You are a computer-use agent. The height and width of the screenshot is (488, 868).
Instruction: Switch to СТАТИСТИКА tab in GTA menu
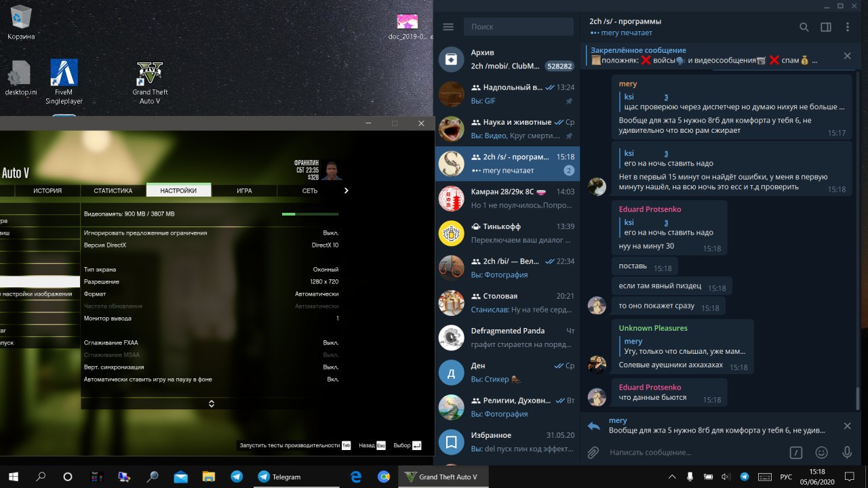click(x=113, y=190)
